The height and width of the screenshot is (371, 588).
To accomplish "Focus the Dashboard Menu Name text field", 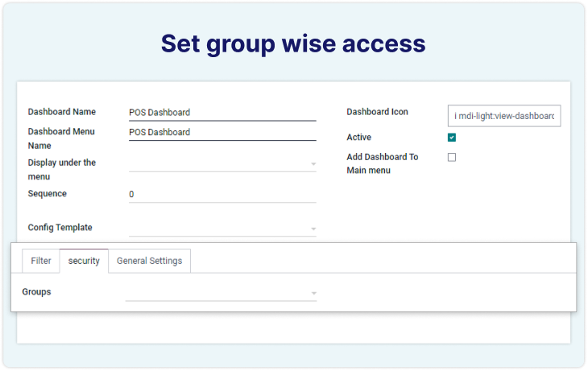I will click(x=222, y=132).
